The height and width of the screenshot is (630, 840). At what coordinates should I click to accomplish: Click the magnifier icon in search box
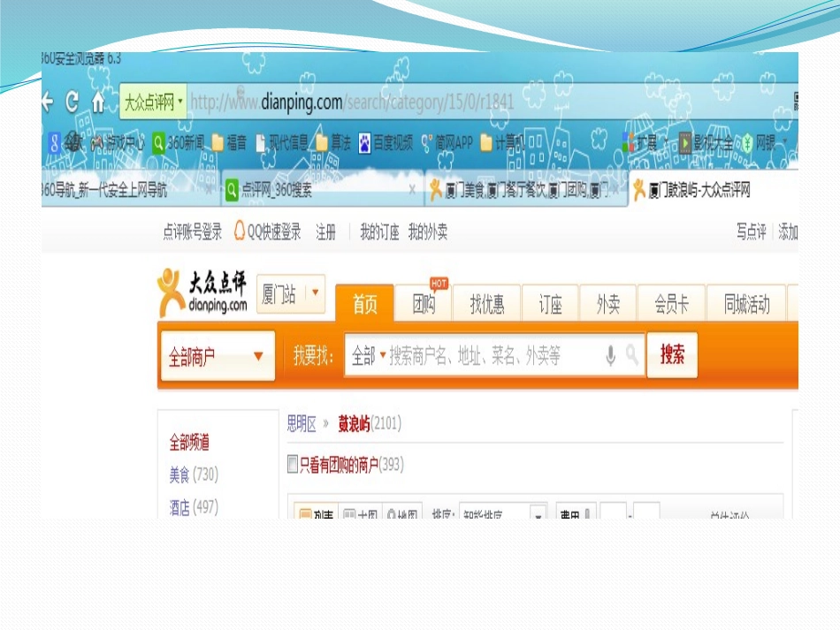click(632, 354)
